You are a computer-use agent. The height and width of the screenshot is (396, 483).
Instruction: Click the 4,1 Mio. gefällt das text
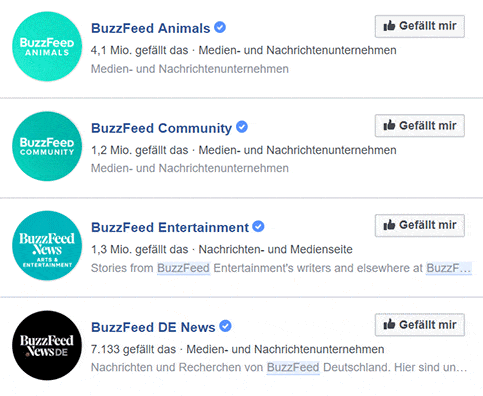pos(140,50)
